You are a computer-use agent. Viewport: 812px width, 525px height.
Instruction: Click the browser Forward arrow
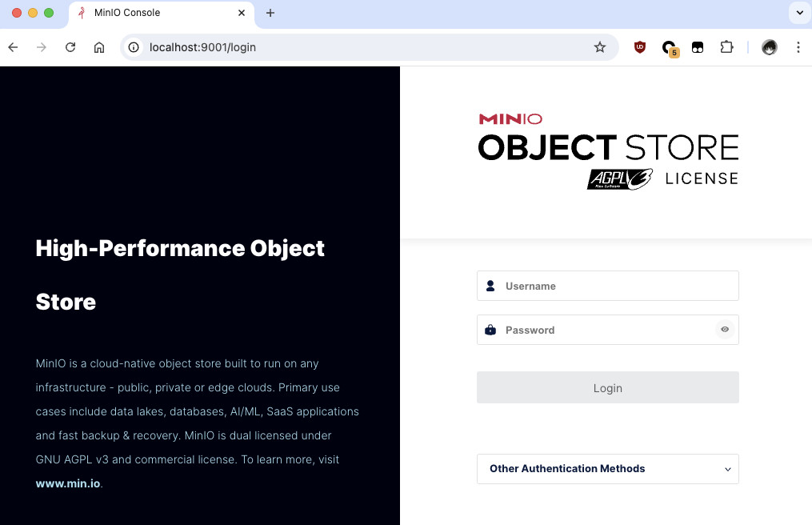pos(42,47)
